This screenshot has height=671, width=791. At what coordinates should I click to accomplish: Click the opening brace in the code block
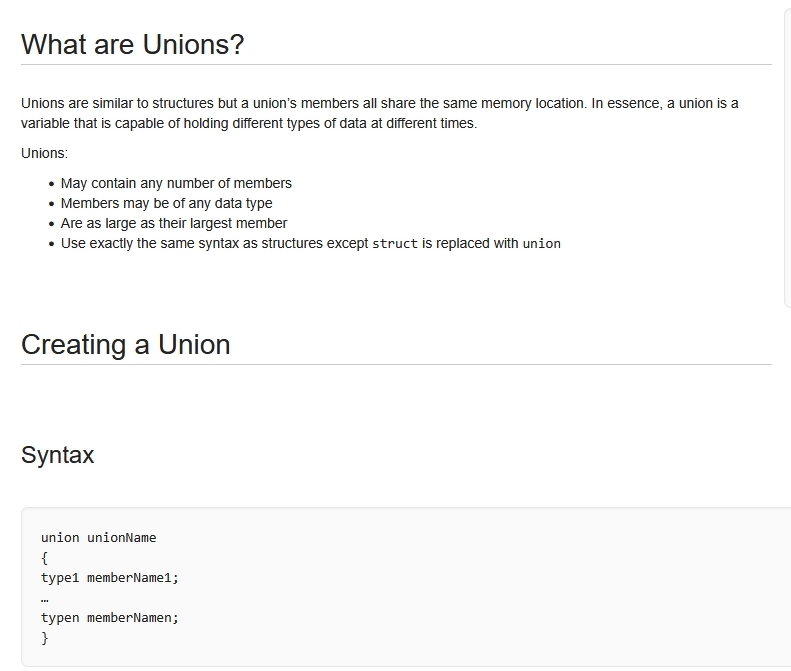click(45, 557)
